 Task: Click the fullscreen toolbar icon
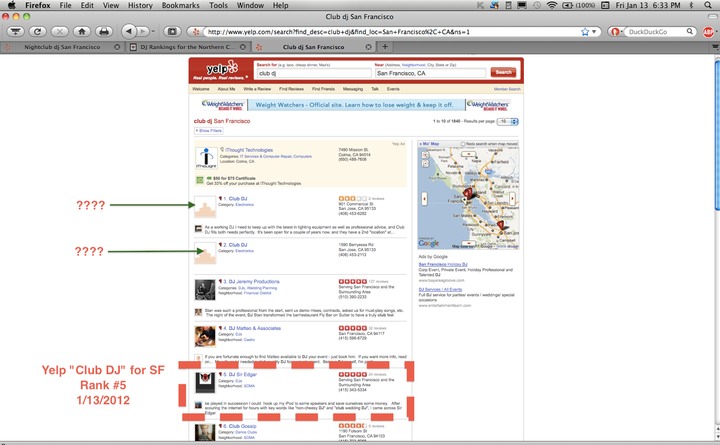point(172,32)
